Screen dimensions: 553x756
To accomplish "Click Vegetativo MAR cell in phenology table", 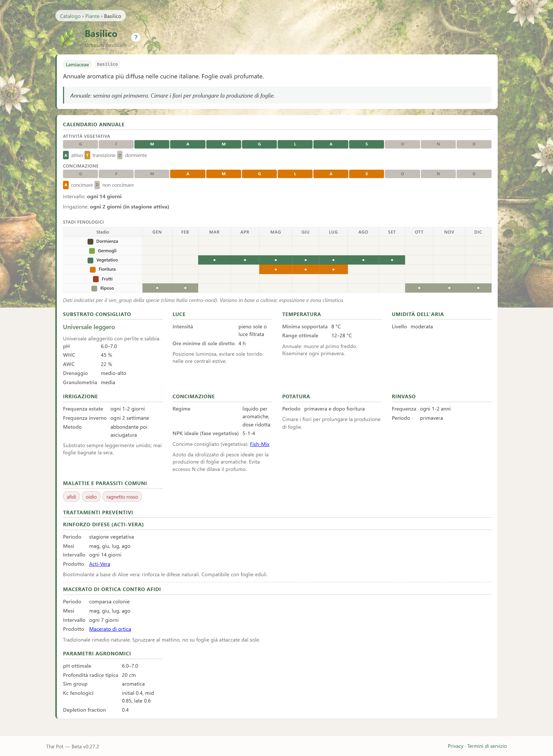I will point(214,260).
